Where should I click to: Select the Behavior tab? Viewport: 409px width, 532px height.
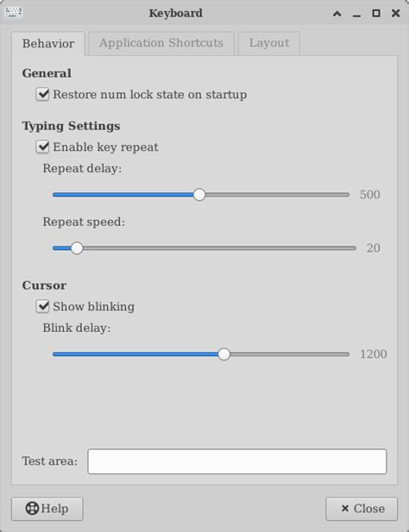pyautogui.click(x=48, y=43)
